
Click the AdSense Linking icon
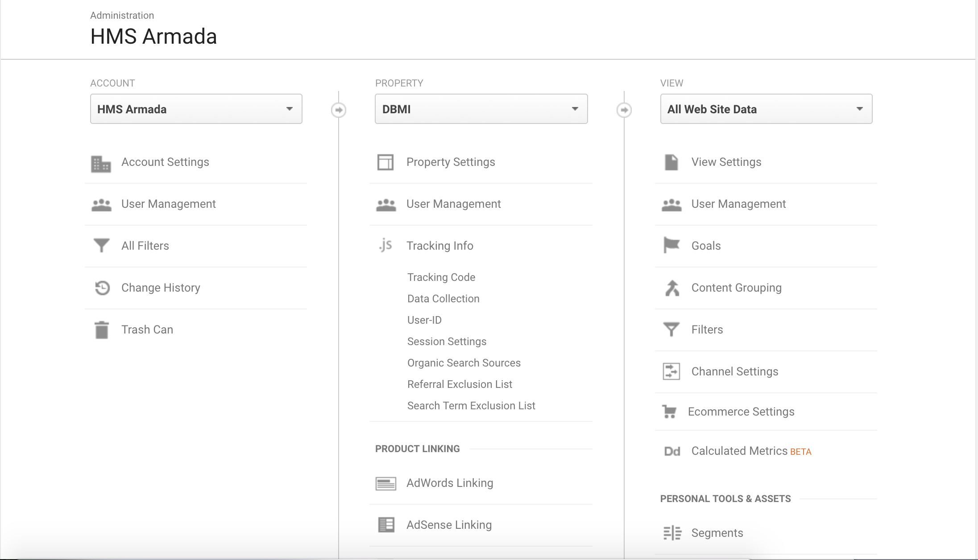[386, 525]
